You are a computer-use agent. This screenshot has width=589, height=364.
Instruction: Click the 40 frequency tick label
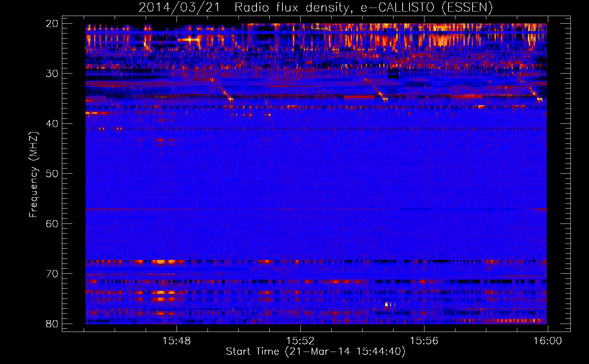pos(52,124)
